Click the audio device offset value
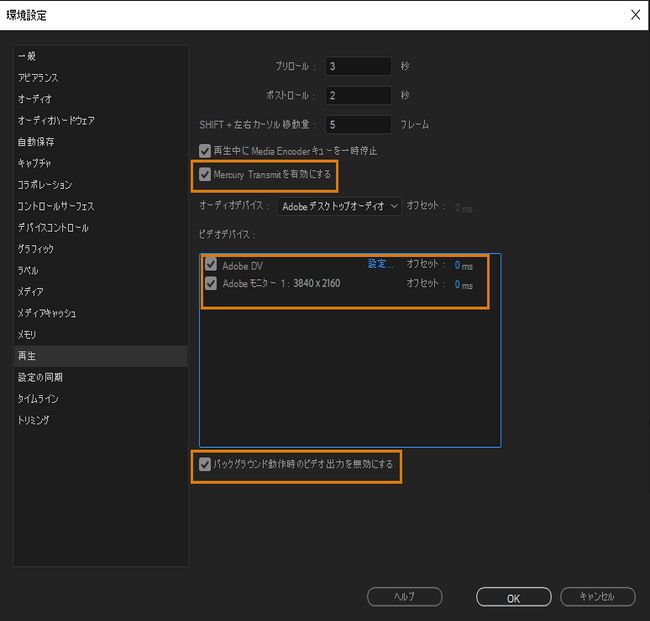The height and width of the screenshot is (621, 650). pos(463,208)
